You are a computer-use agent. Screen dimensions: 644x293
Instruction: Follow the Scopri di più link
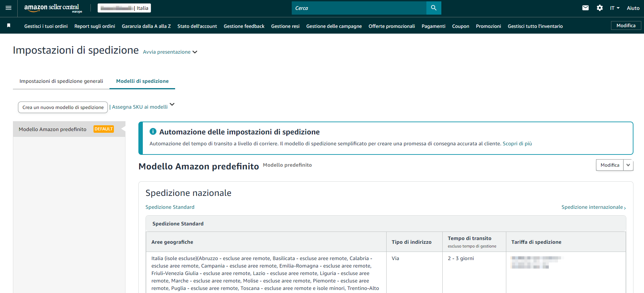pyautogui.click(x=517, y=144)
